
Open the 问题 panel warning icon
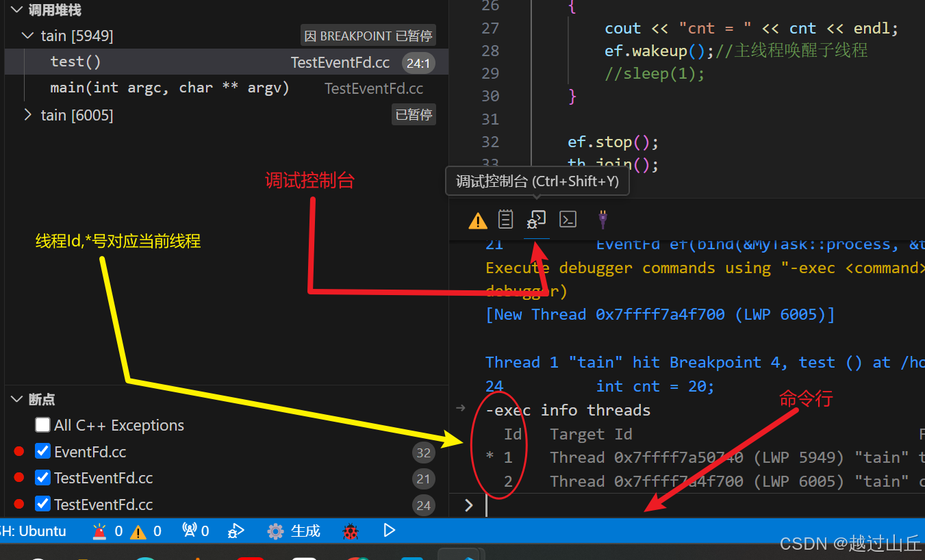pos(477,220)
